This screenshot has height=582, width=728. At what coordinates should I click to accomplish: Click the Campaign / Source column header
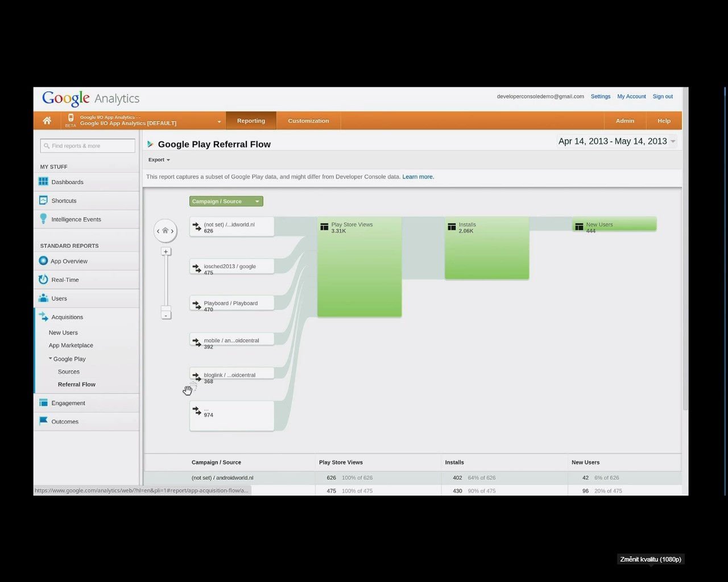click(x=216, y=462)
